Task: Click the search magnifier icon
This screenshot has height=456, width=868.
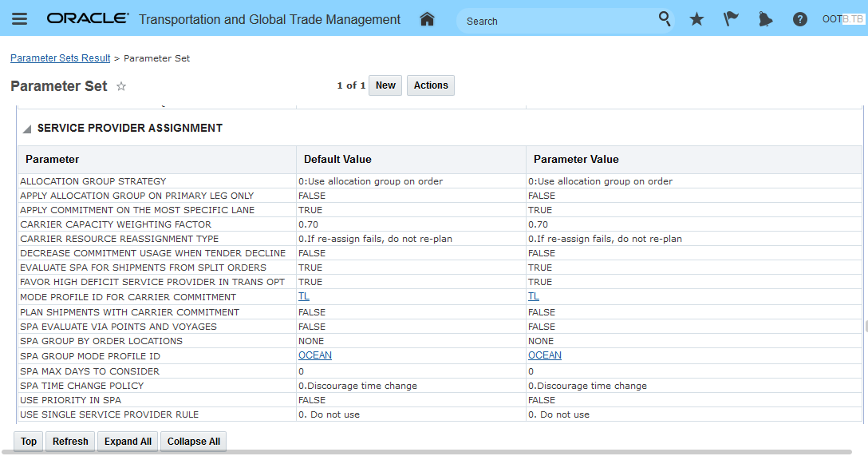Action: (x=665, y=19)
